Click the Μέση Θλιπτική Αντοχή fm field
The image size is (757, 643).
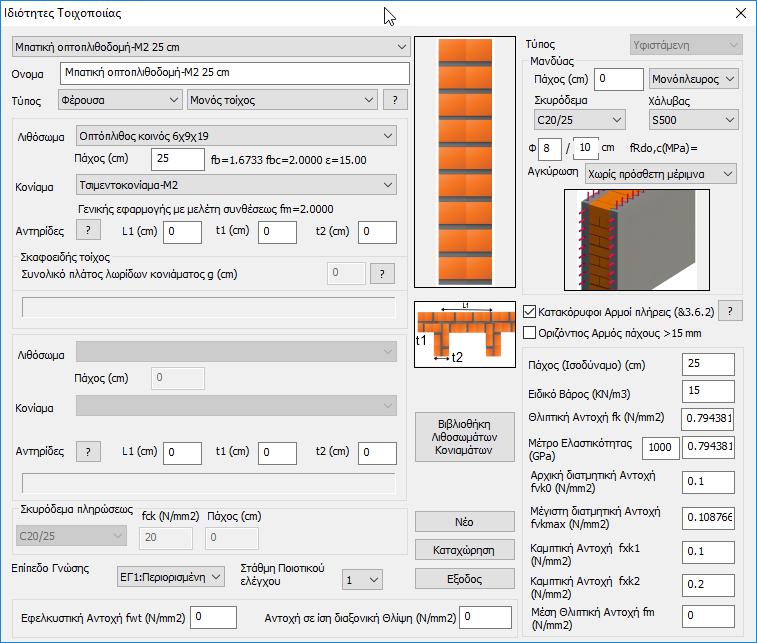click(708, 616)
